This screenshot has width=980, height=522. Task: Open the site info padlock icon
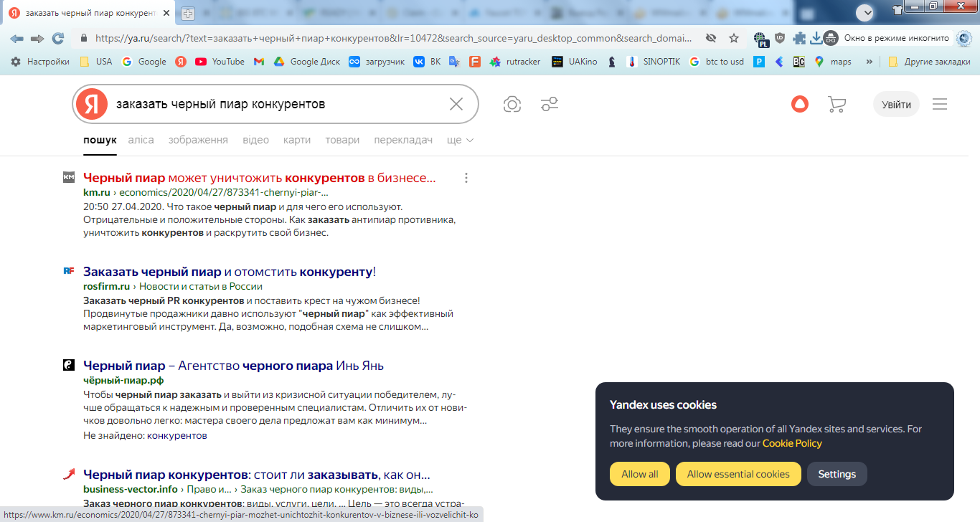click(x=84, y=38)
